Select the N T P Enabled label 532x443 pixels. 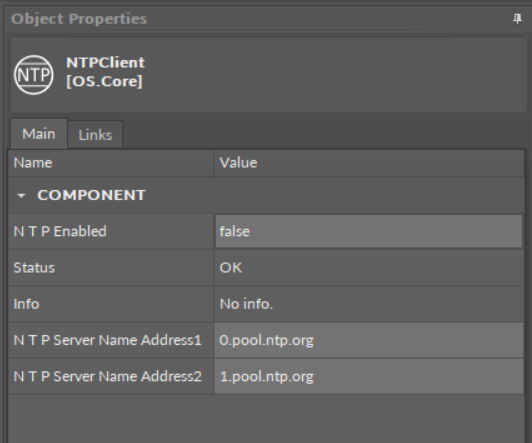pos(60,231)
